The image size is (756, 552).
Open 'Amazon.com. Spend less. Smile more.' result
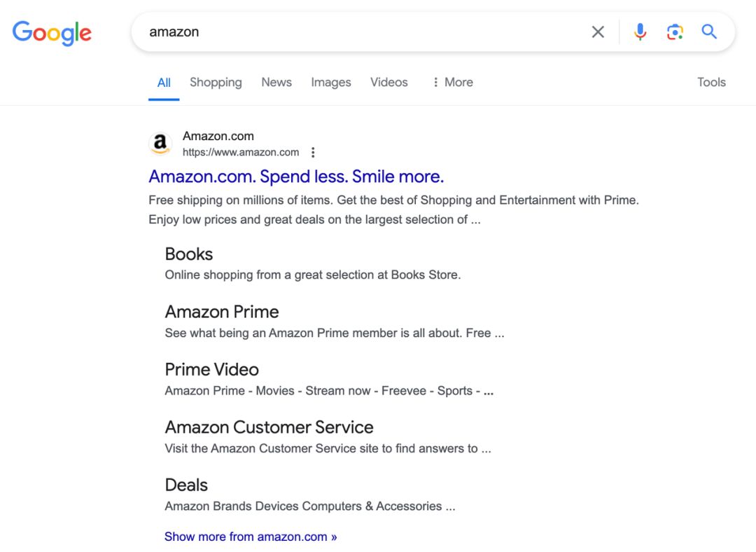296,176
